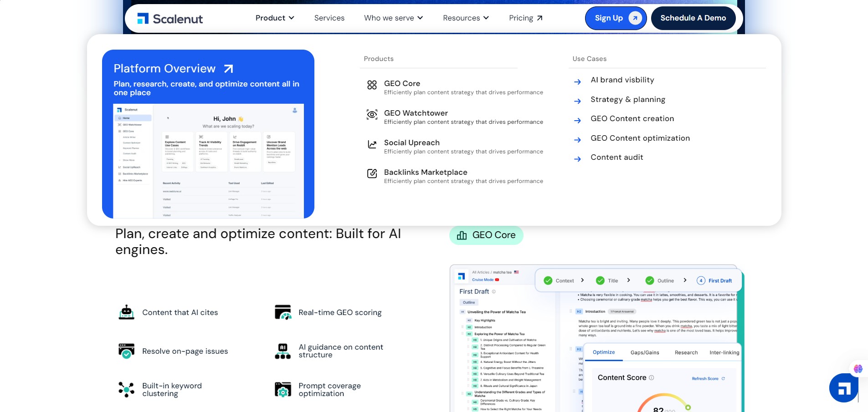
Task: Click Schedule A Demo button
Action: point(693,18)
